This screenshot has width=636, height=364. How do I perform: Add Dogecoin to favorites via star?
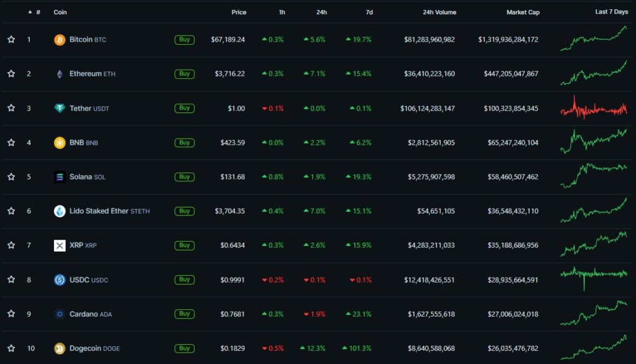click(x=11, y=348)
